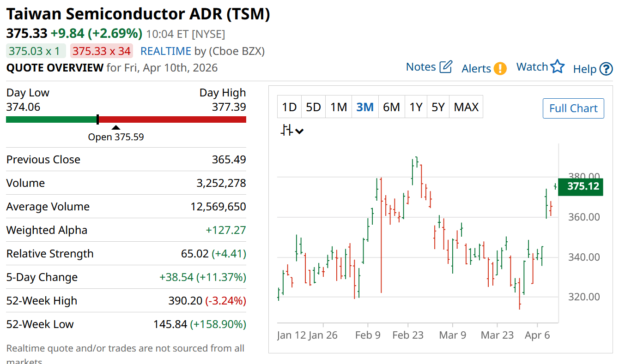
Task: Click the Previous Close value 365.49
Action: [x=229, y=160]
